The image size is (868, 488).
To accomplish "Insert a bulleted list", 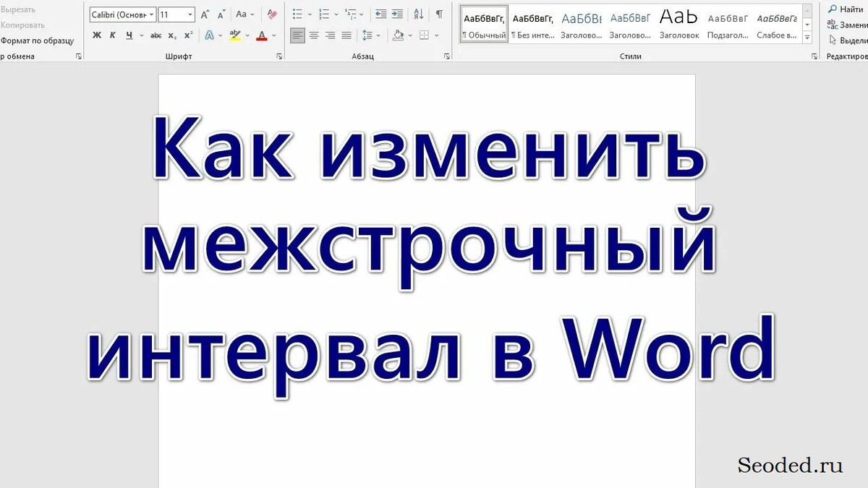I will click(x=297, y=14).
